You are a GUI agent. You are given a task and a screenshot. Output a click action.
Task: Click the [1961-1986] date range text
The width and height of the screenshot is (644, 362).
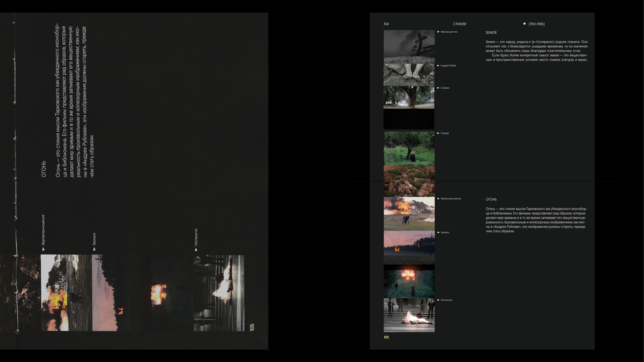coord(537,24)
